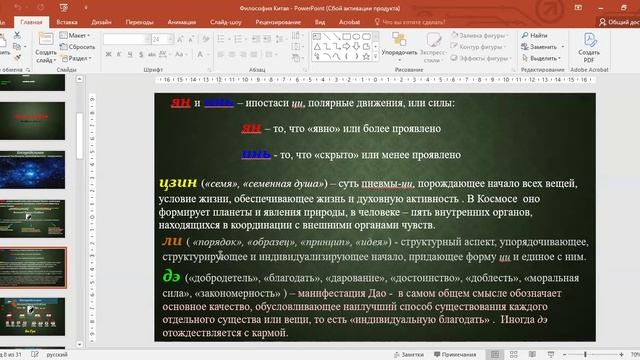
Task: Click the Copy icon in clipboard group
Action: click(x=17, y=47)
